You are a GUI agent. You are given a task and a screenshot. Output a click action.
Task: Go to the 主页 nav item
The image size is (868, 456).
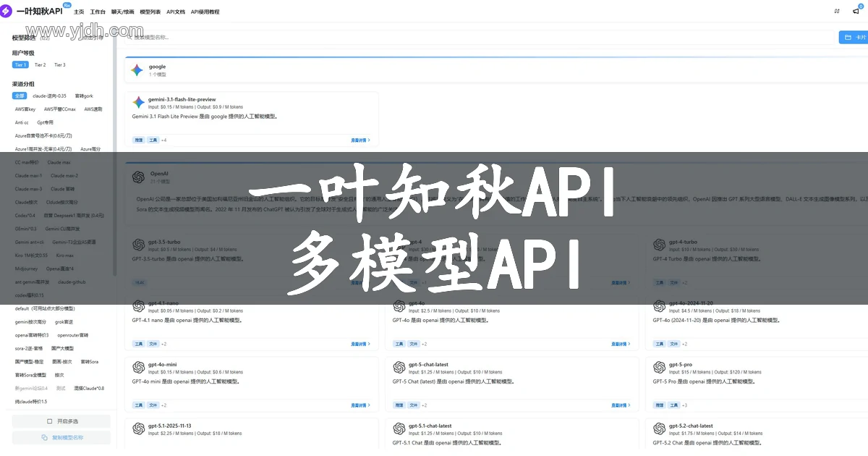click(x=79, y=12)
